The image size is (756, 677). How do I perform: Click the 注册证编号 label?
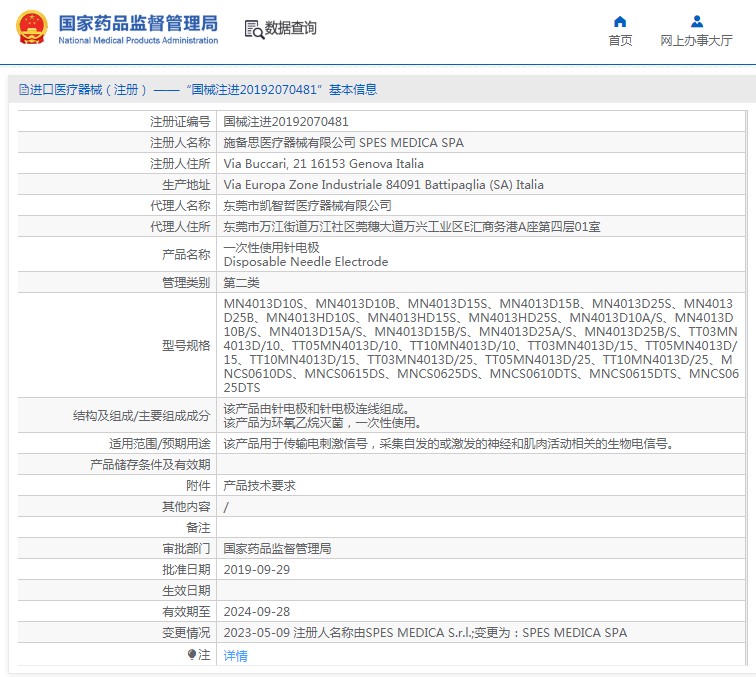coord(180,122)
